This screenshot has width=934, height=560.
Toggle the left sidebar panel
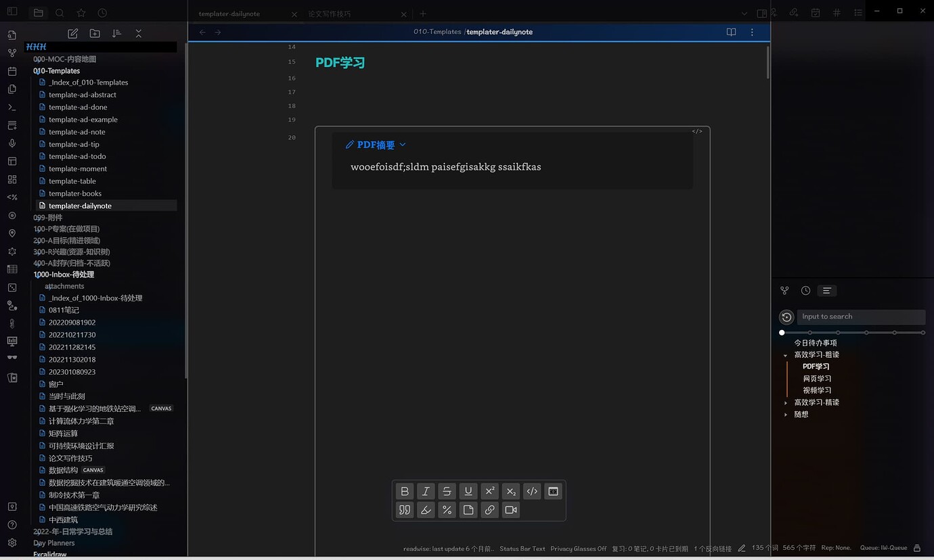12,13
